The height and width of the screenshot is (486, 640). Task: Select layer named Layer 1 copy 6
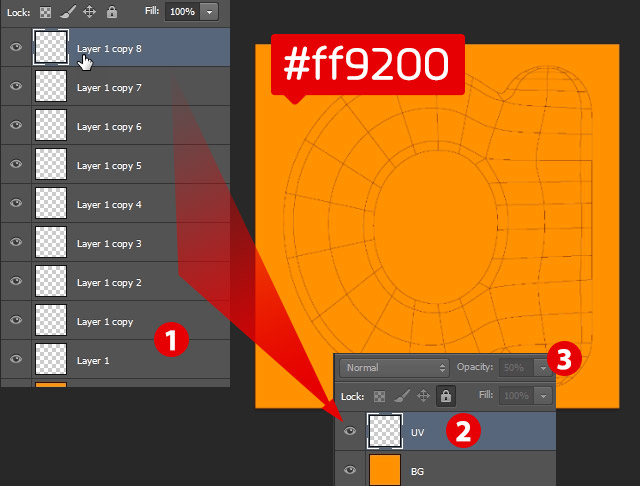(x=109, y=126)
